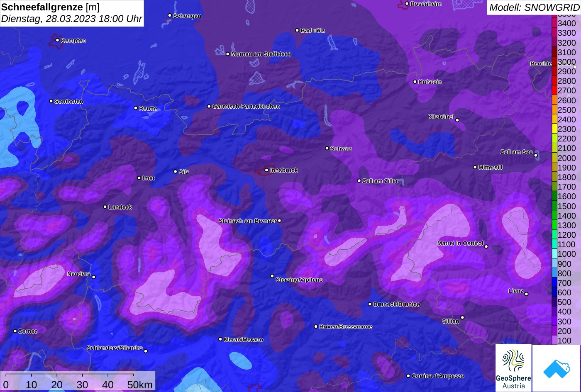The width and height of the screenshot is (581, 392).
Task: Click the Steinach am Brenner label
Action: [x=247, y=221]
